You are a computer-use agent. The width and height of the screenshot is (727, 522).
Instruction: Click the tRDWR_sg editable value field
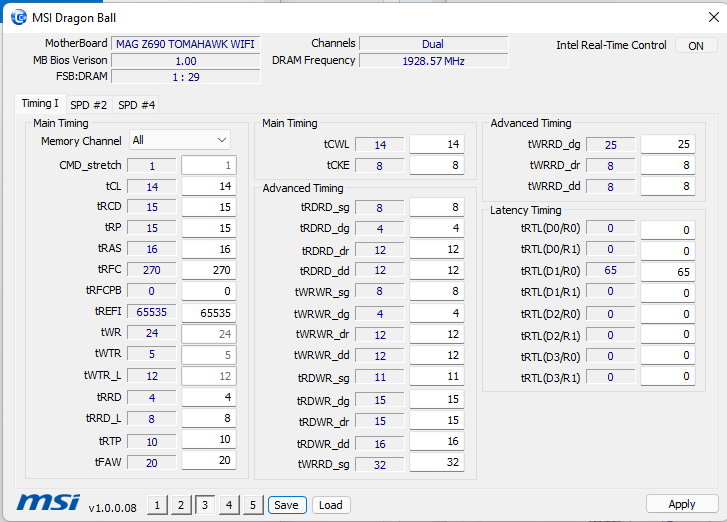click(437, 376)
